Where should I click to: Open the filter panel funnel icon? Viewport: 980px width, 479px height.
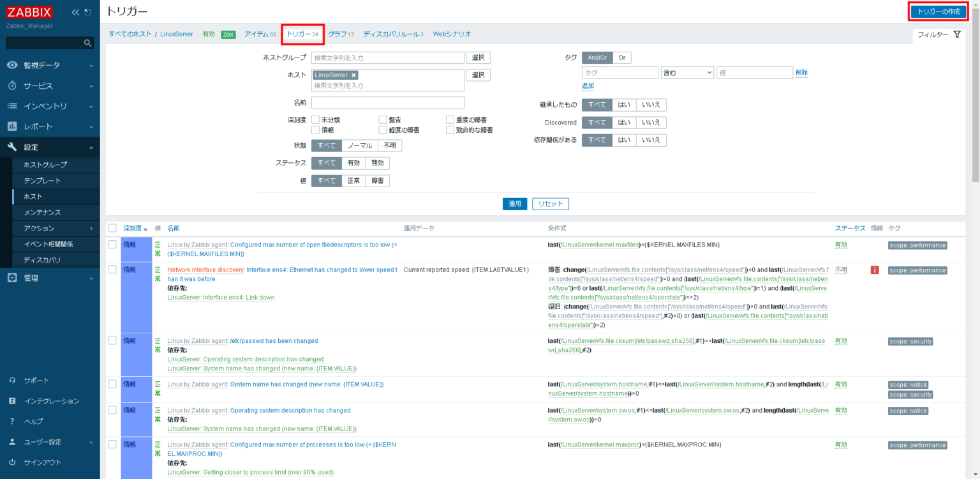click(x=957, y=34)
